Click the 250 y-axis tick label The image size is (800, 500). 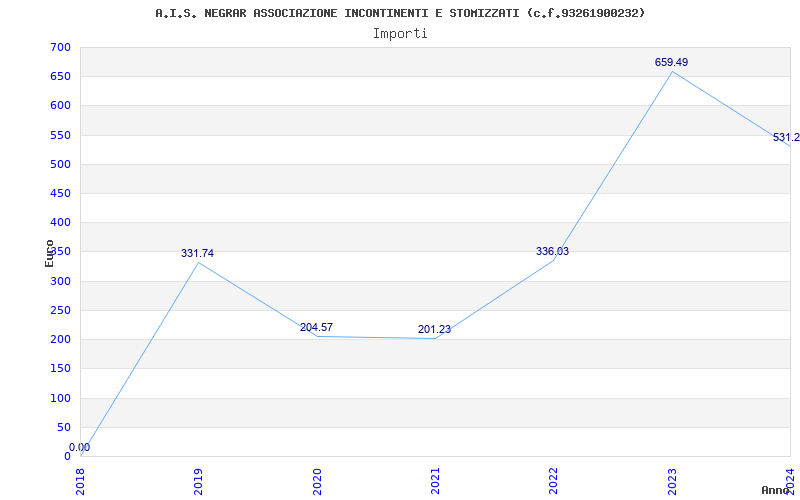60,310
